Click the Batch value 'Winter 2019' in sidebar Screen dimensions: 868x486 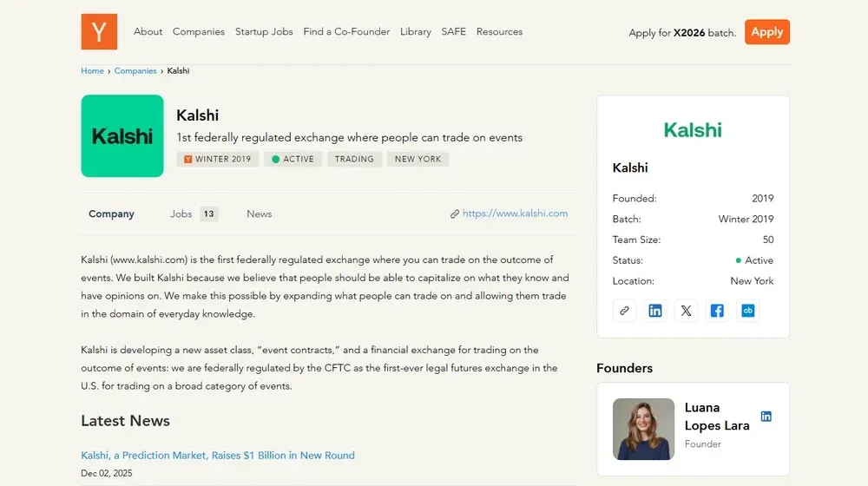pos(746,220)
